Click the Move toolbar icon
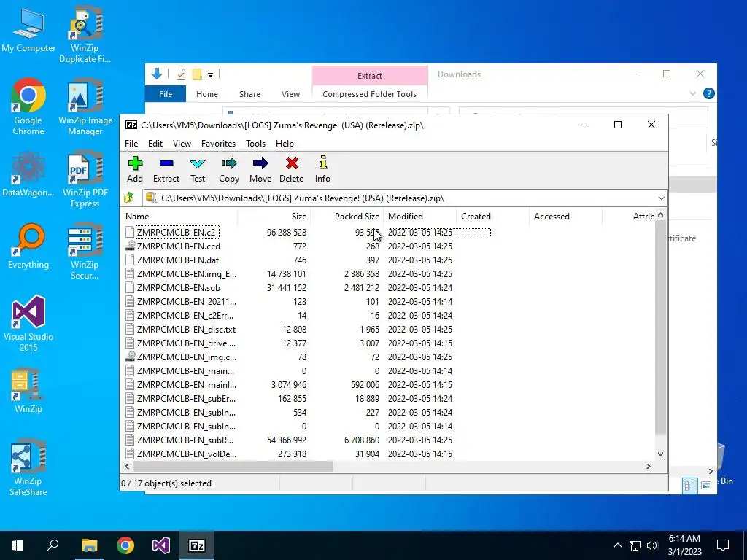The image size is (747, 560). (260, 169)
